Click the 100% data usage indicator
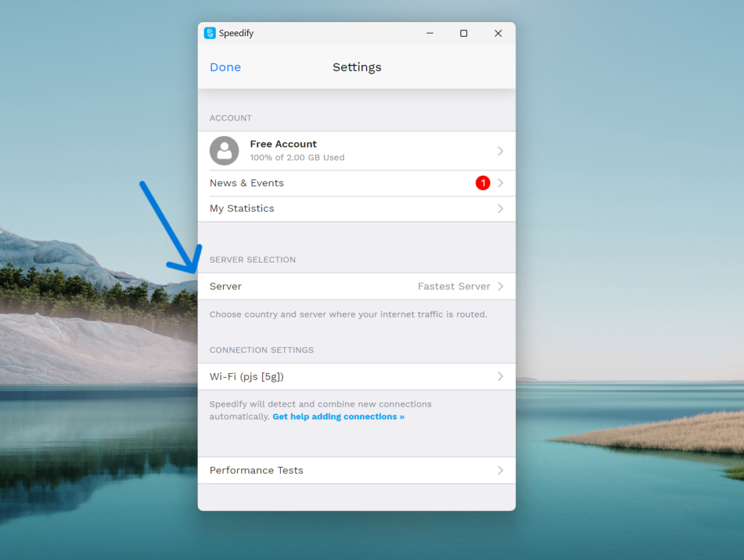This screenshot has width=744, height=560. tap(297, 157)
